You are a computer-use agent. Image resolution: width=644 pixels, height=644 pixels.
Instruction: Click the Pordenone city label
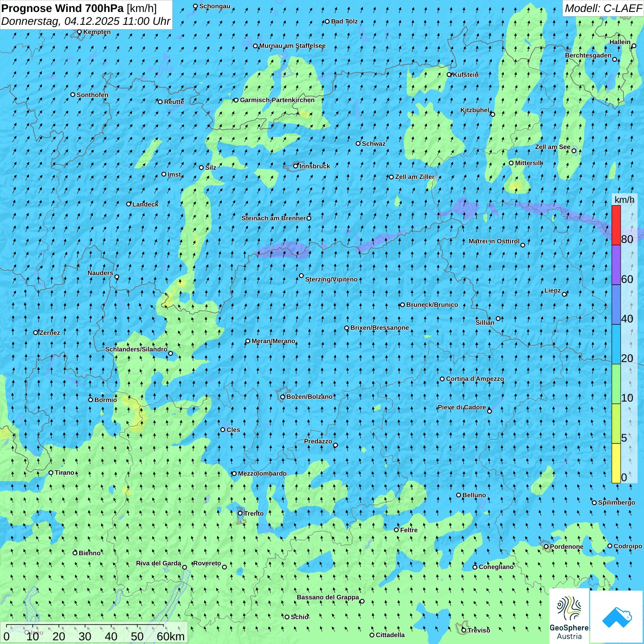(567, 546)
